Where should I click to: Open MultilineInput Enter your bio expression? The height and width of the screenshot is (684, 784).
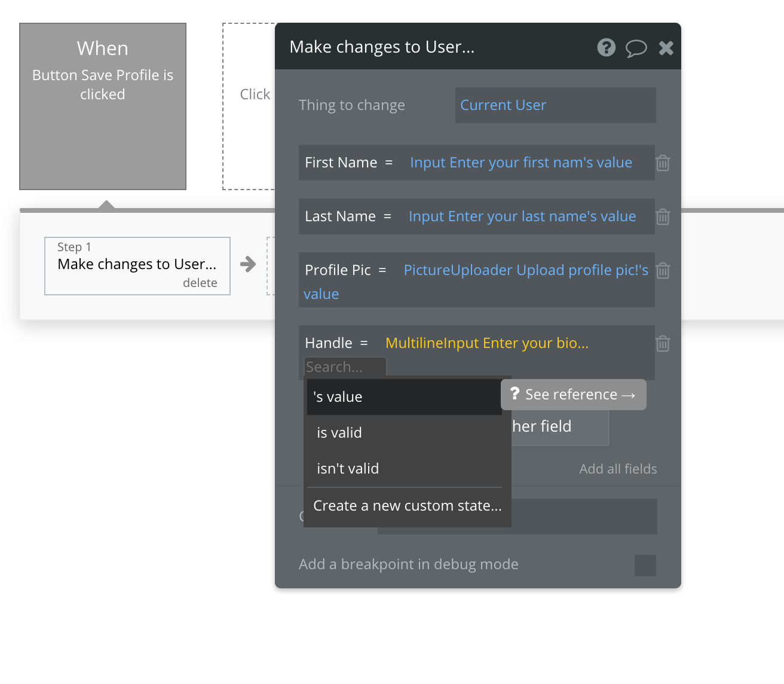[x=486, y=343]
